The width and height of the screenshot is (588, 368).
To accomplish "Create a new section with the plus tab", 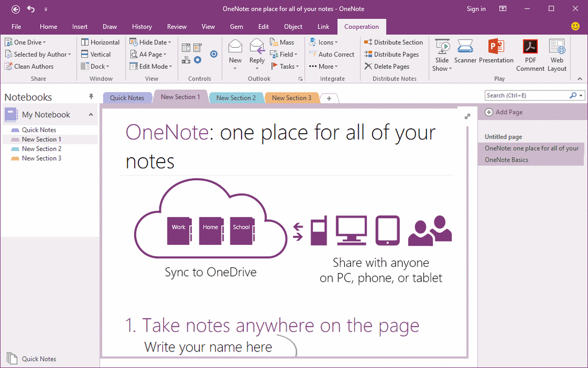I will (x=329, y=98).
